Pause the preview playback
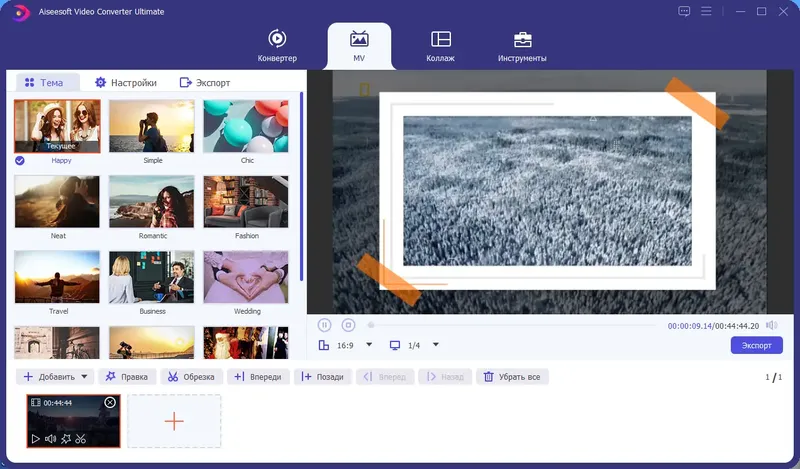The image size is (800, 469). 324,325
